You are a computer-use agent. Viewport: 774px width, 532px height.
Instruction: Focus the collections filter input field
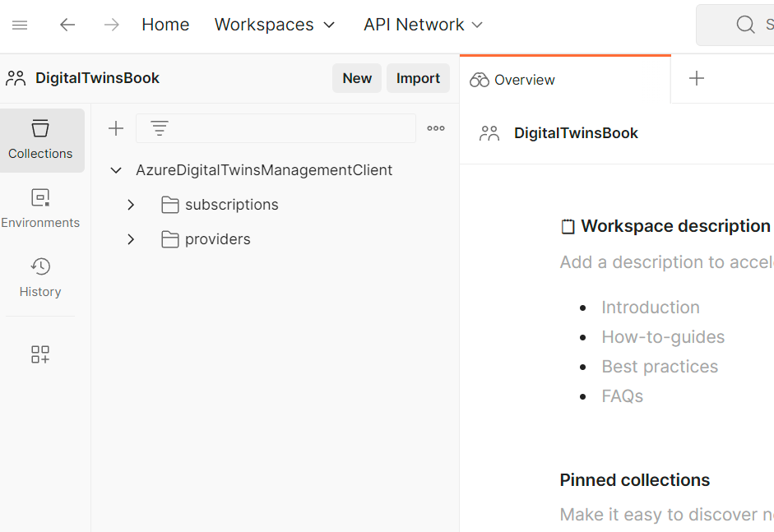coord(276,128)
